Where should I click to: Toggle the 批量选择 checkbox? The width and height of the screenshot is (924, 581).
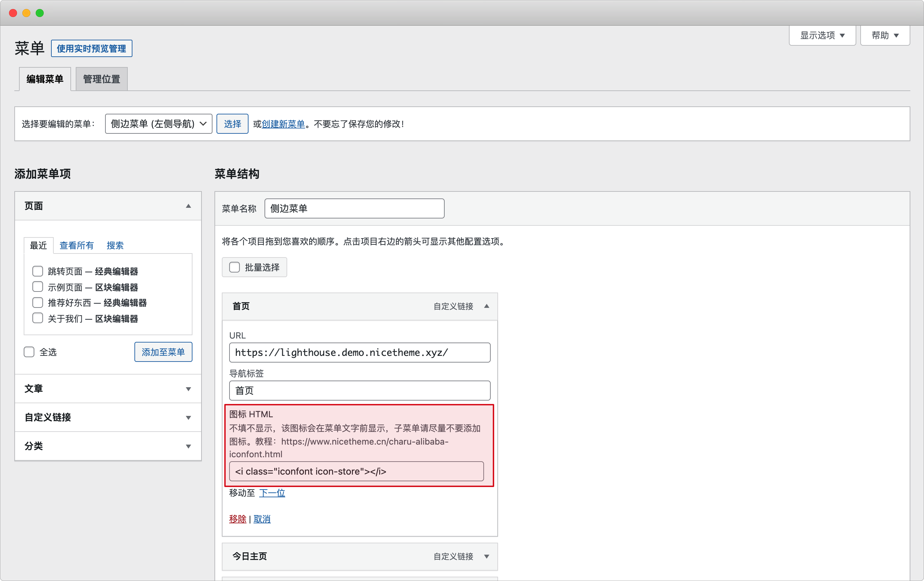(235, 267)
